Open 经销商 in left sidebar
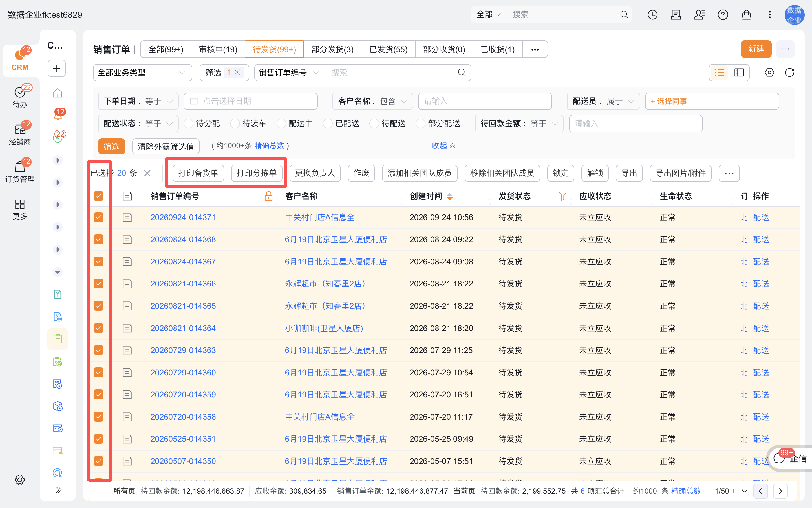The height and width of the screenshot is (508, 812). pos(20,134)
